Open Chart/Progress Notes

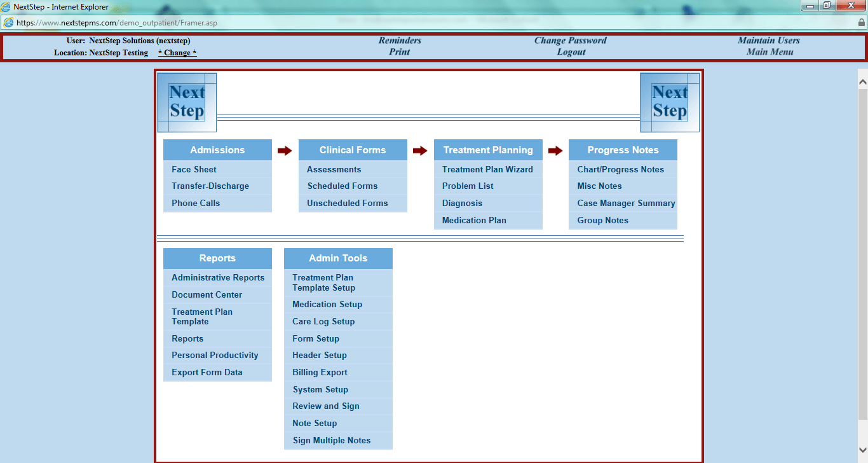click(x=621, y=169)
